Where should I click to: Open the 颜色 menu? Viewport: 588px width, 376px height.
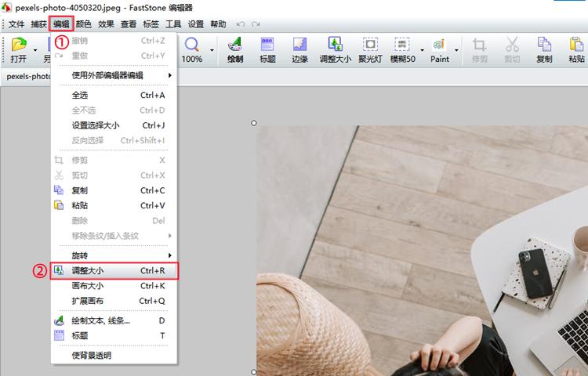tap(83, 24)
